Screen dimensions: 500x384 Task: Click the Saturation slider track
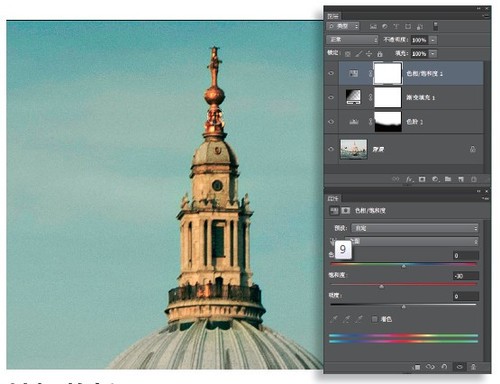[403, 284]
